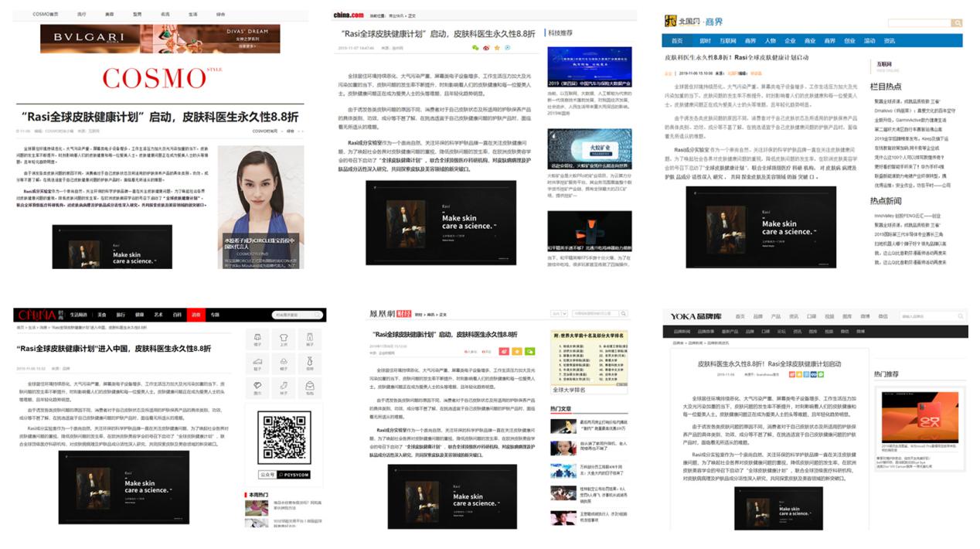
Task: Open the 本周热门 section on China 时尚
Action: tap(257, 493)
